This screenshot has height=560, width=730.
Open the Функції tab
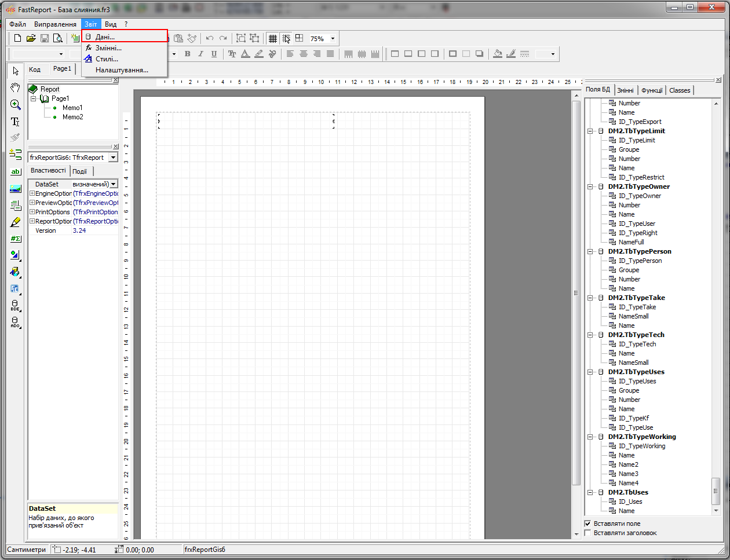click(x=652, y=90)
